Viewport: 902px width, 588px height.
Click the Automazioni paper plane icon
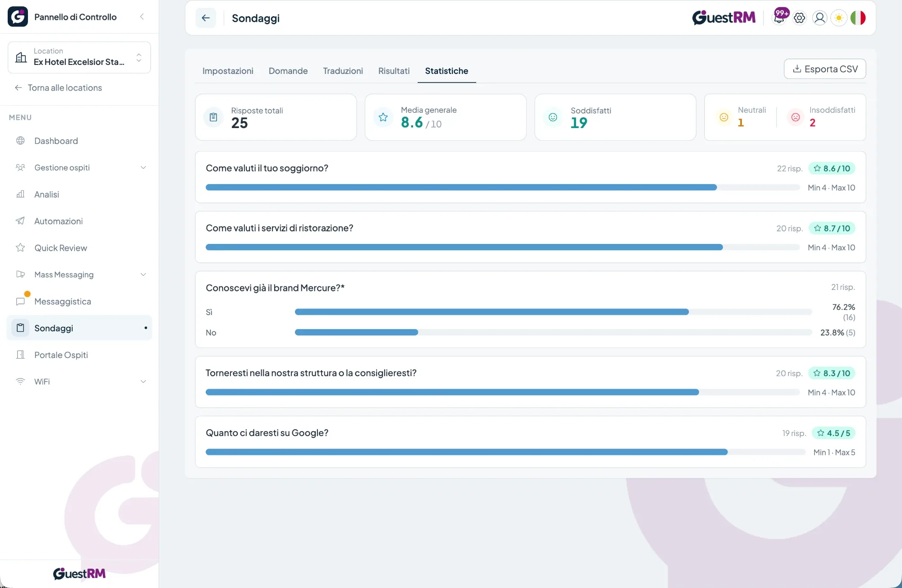(x=20, y=221)
